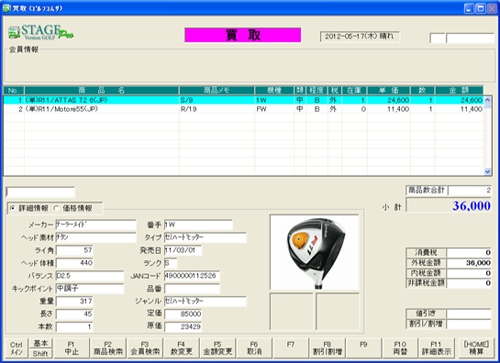This screenshot has height=363, width=500.
Task: Click the JANコード input field
Action: tap(192, 276)
